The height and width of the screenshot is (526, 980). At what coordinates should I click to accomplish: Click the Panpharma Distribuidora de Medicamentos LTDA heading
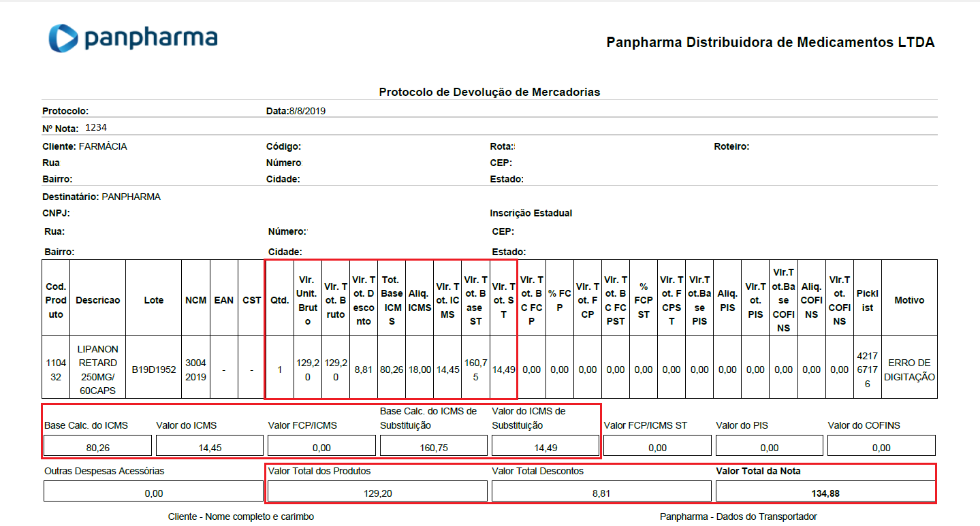point(770,42)
